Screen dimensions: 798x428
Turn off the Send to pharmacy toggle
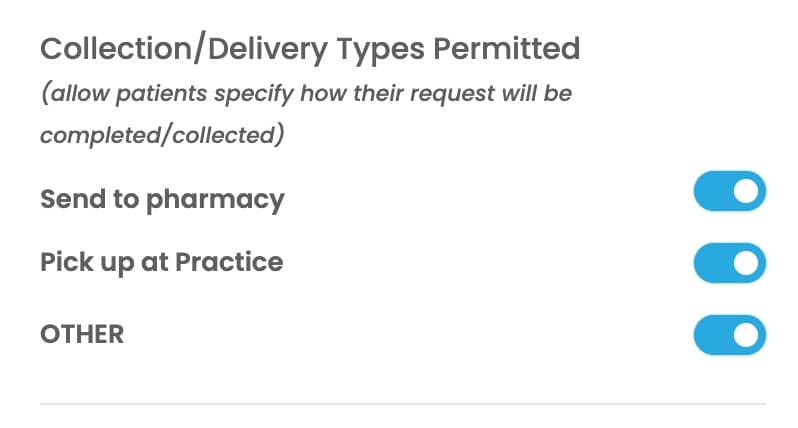coord(729,191)
